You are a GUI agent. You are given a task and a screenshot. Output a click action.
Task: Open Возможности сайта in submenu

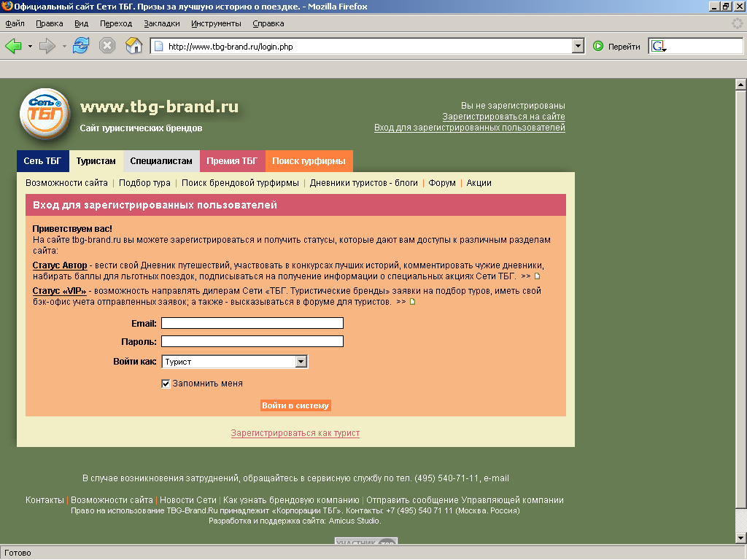pos(66,183)
